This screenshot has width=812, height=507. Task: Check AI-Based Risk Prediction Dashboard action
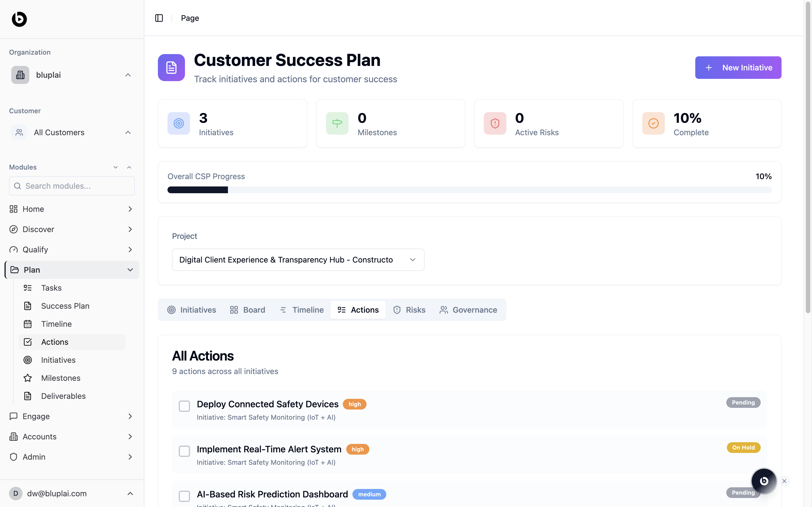[x=184, y=496]
